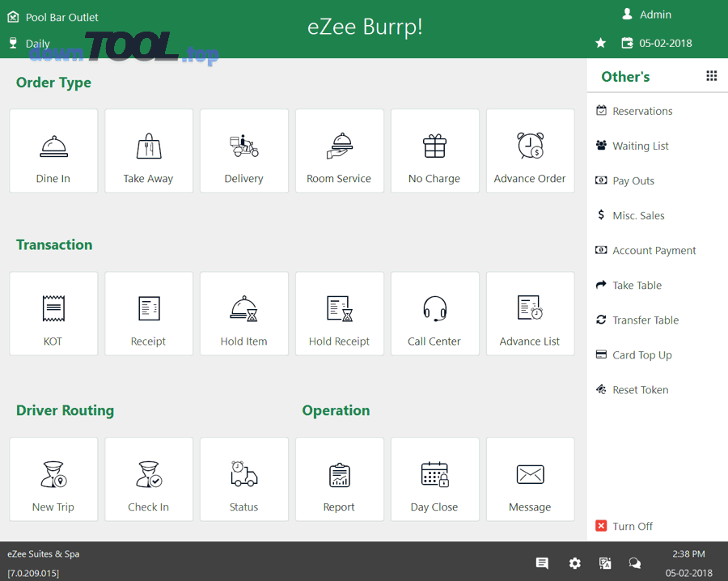Click the Pool Bar Outlet icon

pyautogui.click(x=13, y=17)
